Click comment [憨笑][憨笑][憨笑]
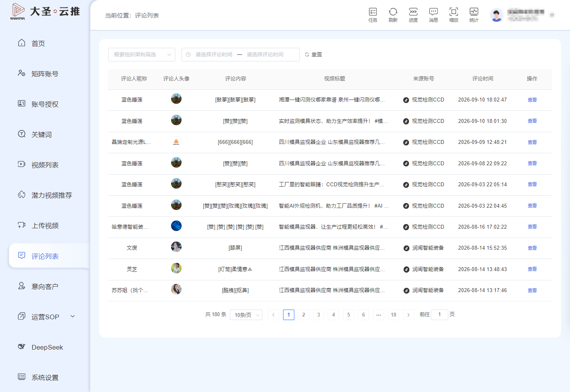Image resolution: width=570 pixels, height=392 pixels. click(235, 185)
